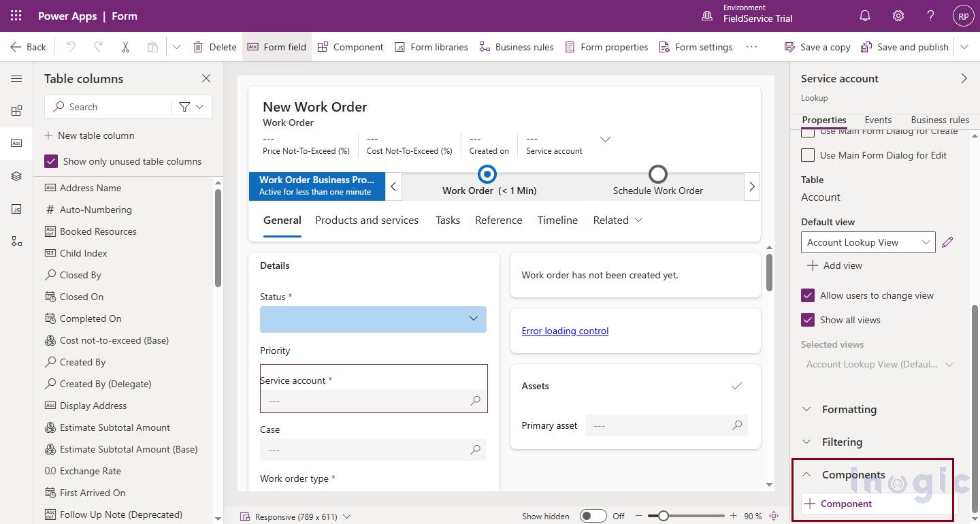The image size is (980, 524).
Task: Click the lookup search icon in Service account field
Action: (476, 401)
